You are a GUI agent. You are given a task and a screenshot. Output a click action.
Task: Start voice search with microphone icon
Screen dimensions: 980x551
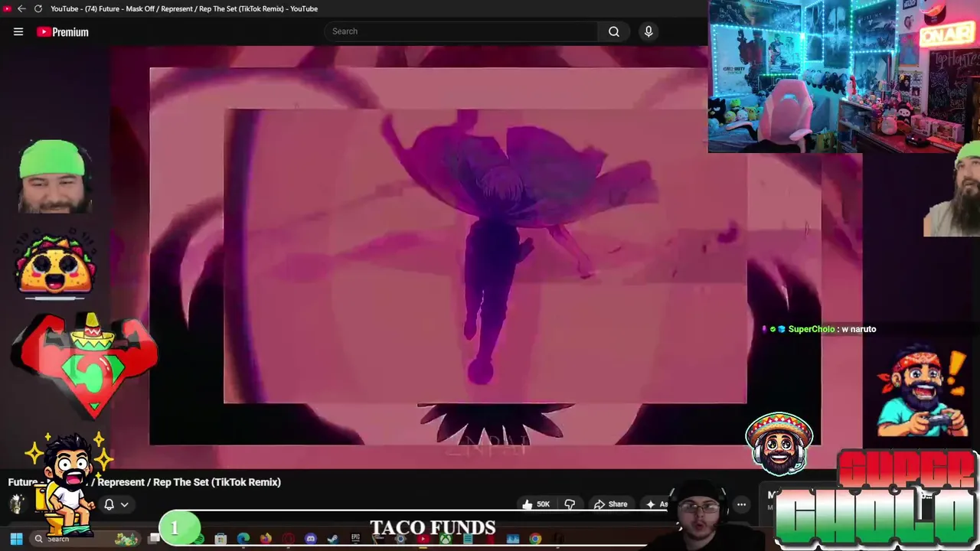(648, 31)
